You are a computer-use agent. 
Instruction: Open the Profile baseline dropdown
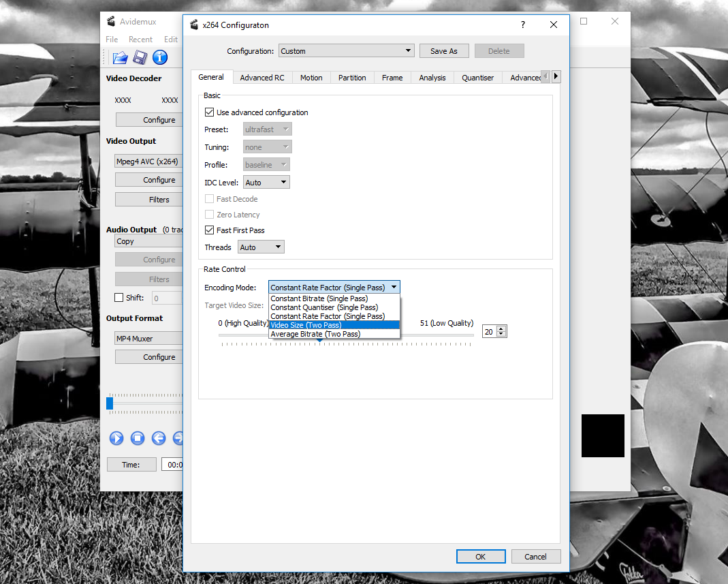point(266,165)
